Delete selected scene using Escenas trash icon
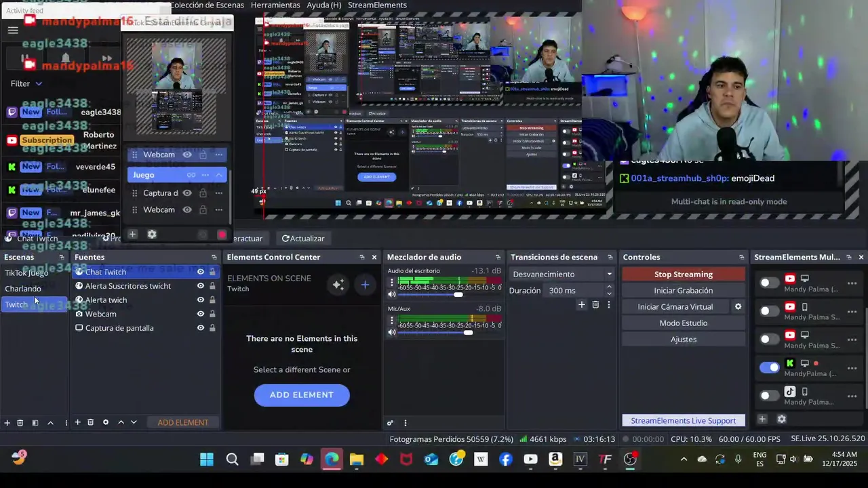Viewport: 868px width, 488px height. [20, 422]
